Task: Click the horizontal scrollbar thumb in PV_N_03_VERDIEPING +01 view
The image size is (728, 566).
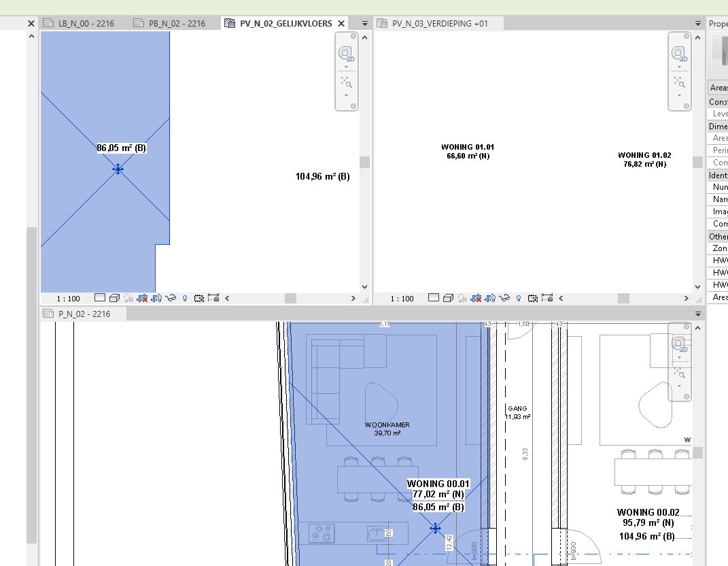Action: point(623,299)
